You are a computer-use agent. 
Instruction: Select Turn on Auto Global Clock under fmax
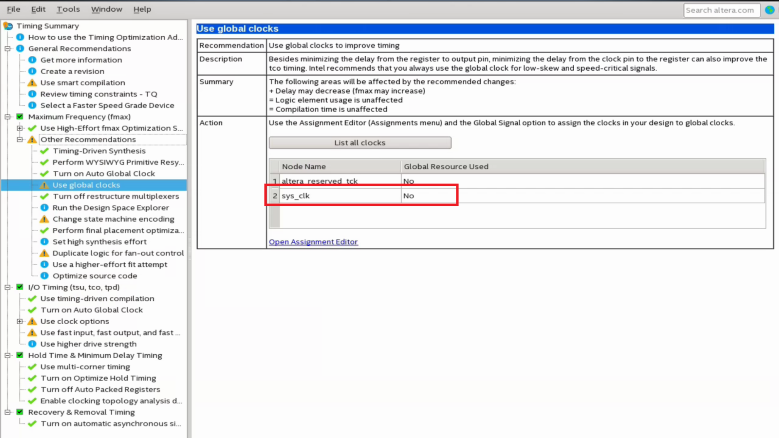pyautogui.click(x=104, y=174)
